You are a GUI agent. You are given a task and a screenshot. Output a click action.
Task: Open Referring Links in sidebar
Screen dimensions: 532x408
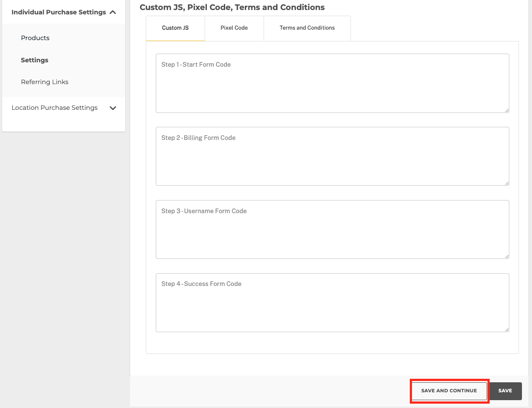coord(45,82)
